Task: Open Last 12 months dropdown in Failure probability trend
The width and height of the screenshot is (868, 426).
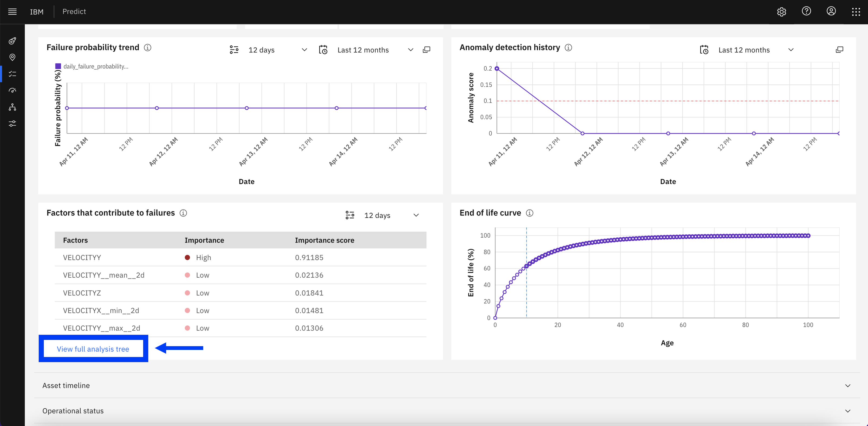Action: pos(375,50)
